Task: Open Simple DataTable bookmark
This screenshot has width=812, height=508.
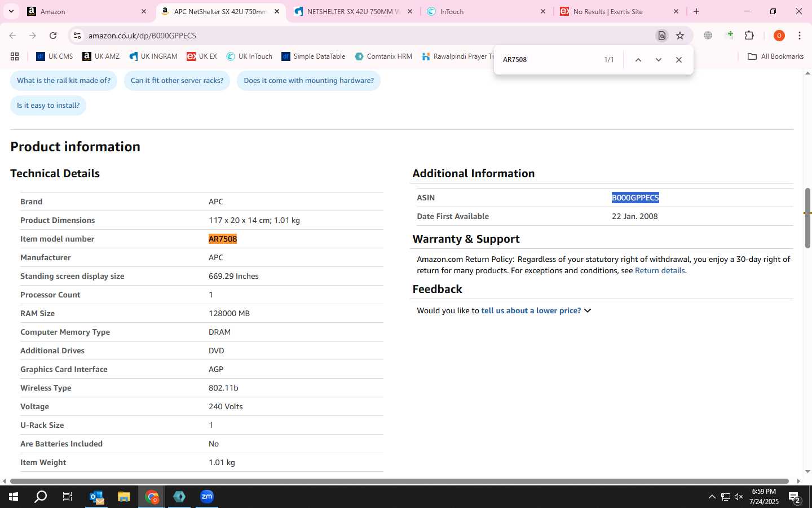Action: coord(313,56)
